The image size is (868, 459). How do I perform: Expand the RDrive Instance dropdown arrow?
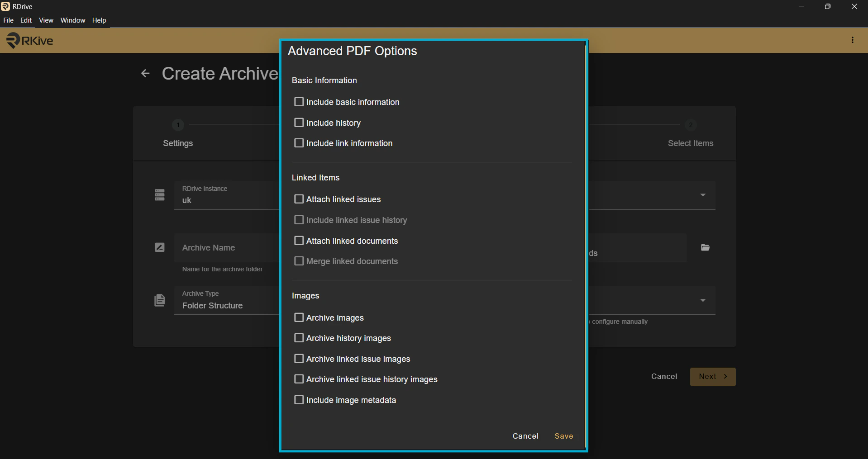point(703,195)
